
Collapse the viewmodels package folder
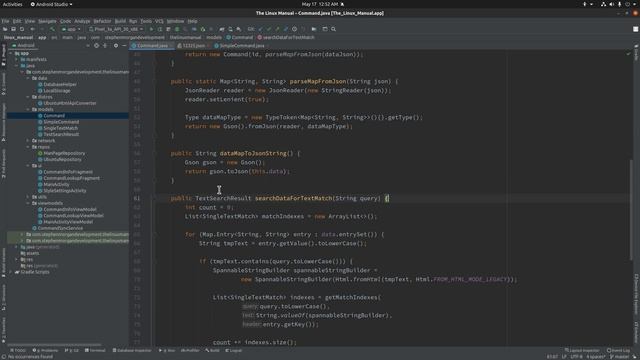point(29,203)
